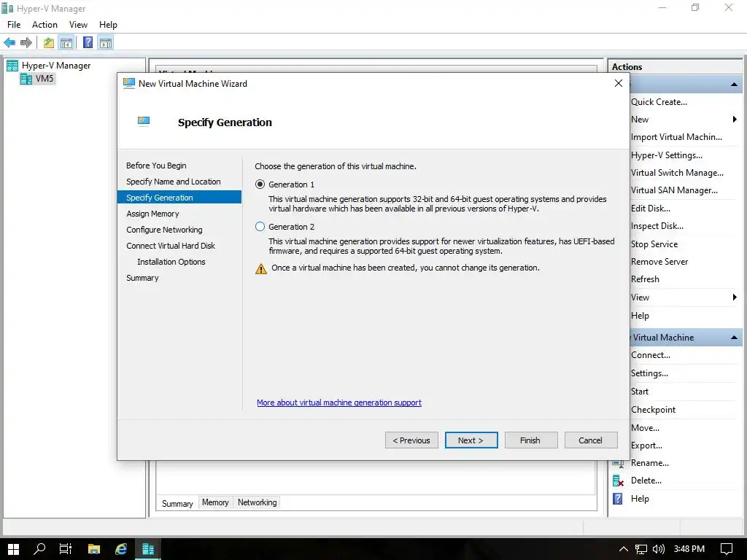Click the Rename icon in Actions pane
747x560 pixels.
pos(618,463)
